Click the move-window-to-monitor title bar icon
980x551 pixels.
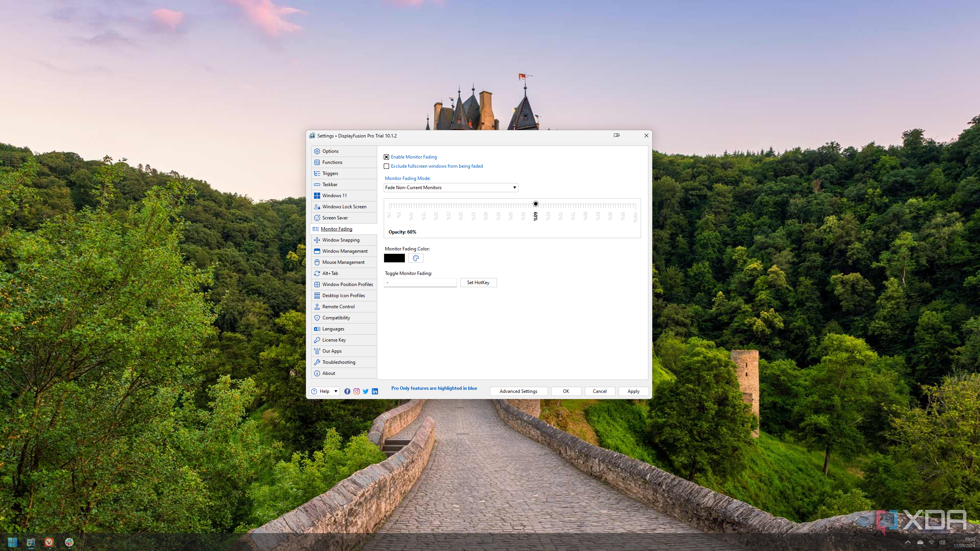[617, 135]
